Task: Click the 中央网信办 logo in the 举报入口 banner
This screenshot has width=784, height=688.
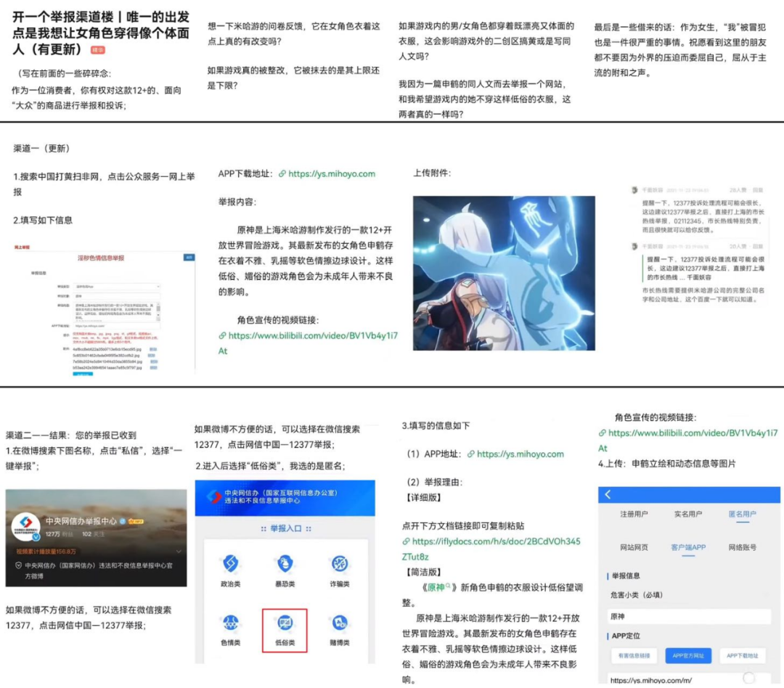Action: (x=214, y=496)
